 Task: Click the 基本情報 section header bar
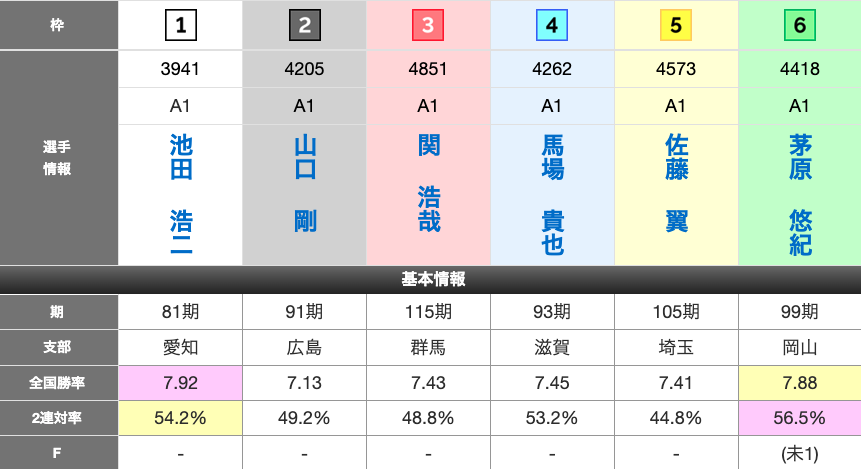[430, 280]
